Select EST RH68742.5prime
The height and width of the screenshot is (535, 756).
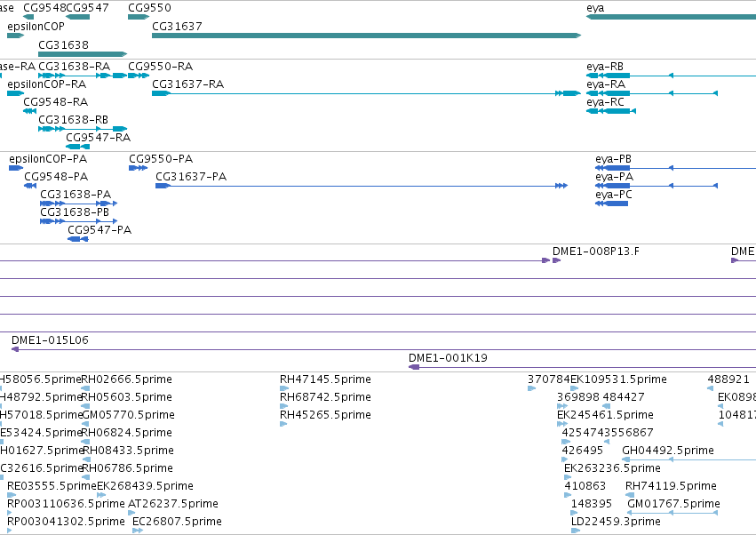pos(283,406)
